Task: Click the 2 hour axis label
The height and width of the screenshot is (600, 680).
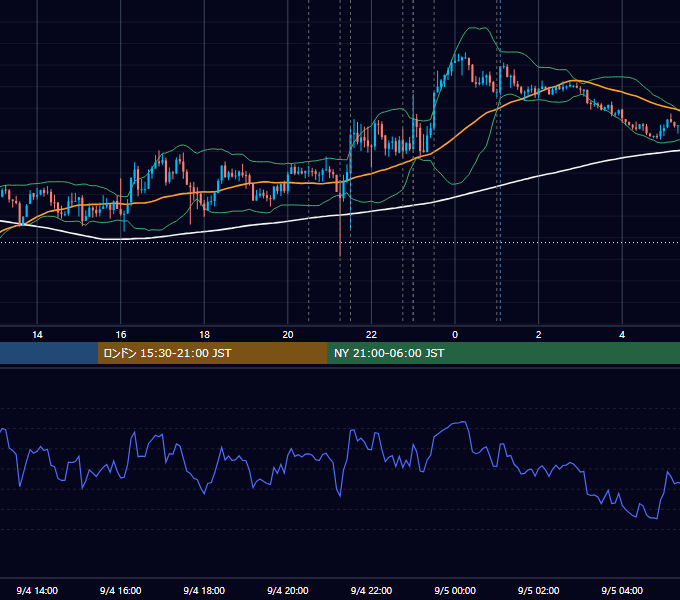Action: [539, 335]
